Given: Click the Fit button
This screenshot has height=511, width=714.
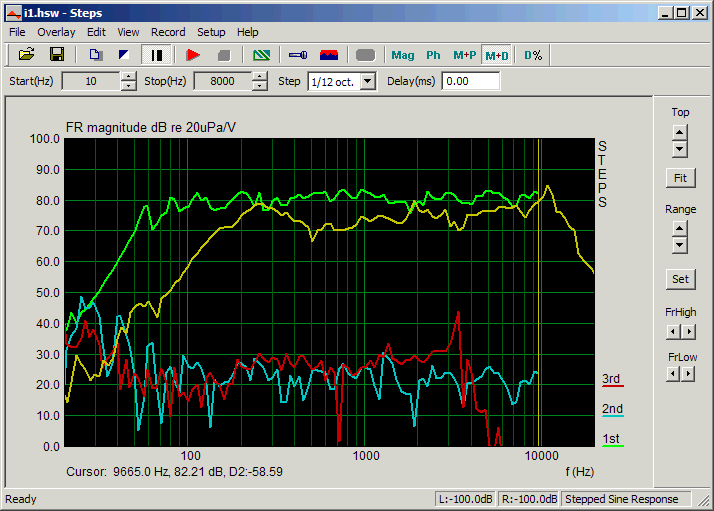Looking at the screenshot, I should (680, 178).
